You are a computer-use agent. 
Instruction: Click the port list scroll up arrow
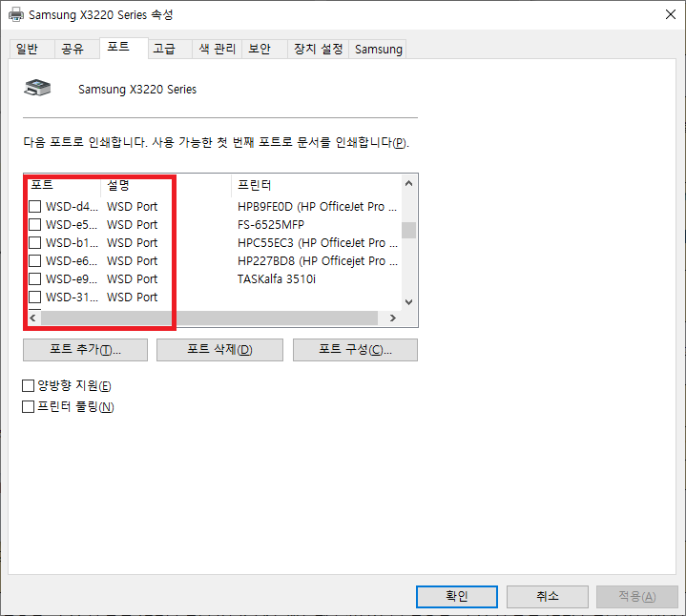408,183
